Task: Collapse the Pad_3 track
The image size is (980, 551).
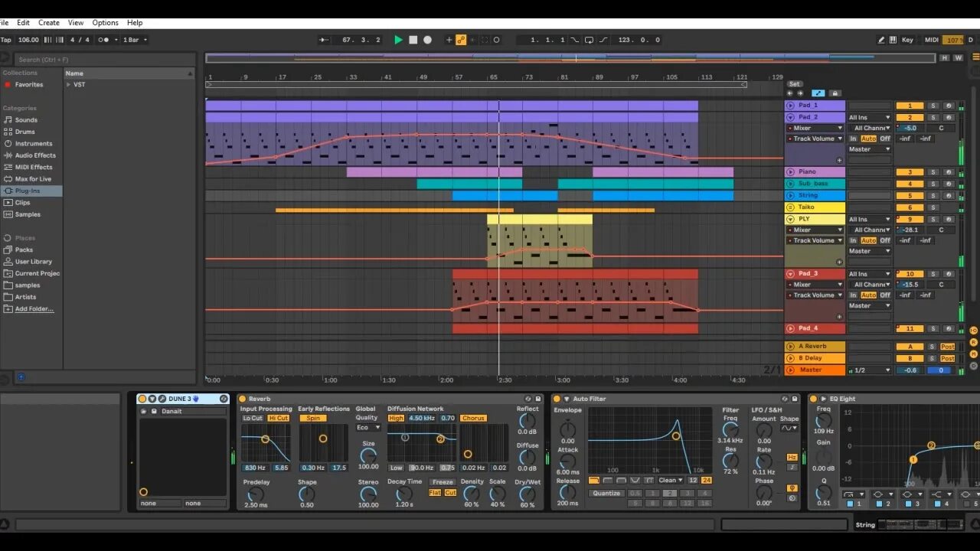Action: point(791,274)
